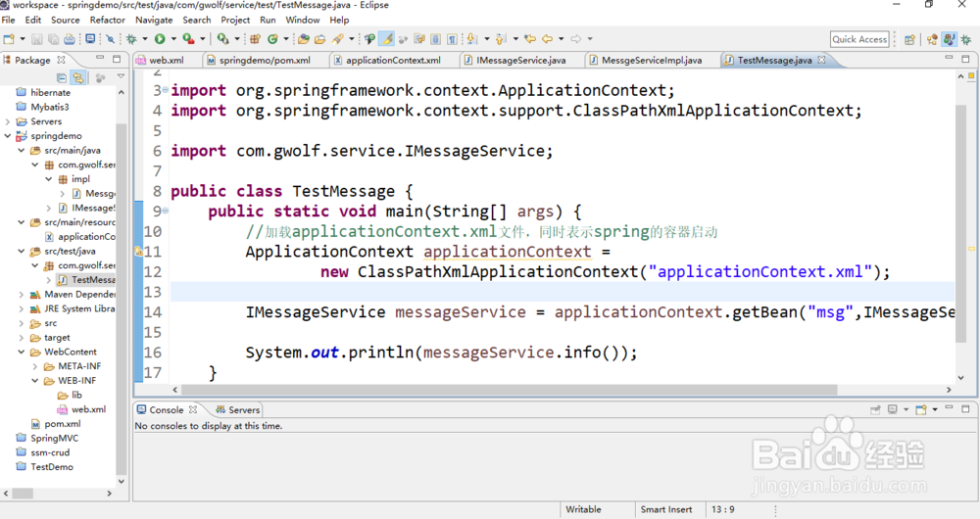Image resolution: width=980 pixels, height=519 pixels.
Task: Click the Search flashlight-pen icon
Action: coord(338,39)
